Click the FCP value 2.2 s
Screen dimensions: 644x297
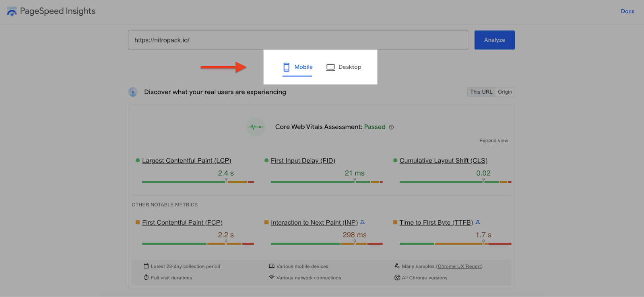tap(226, 235)
